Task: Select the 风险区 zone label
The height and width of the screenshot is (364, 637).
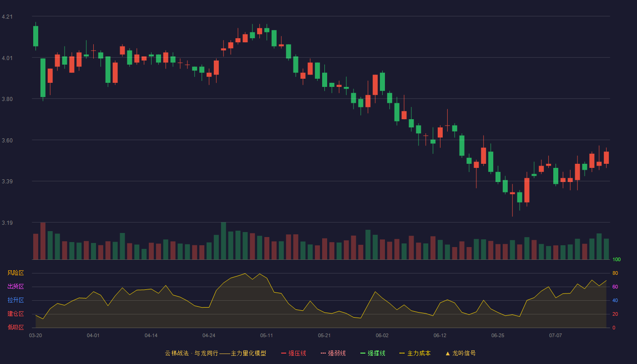Action: point(15,273)
